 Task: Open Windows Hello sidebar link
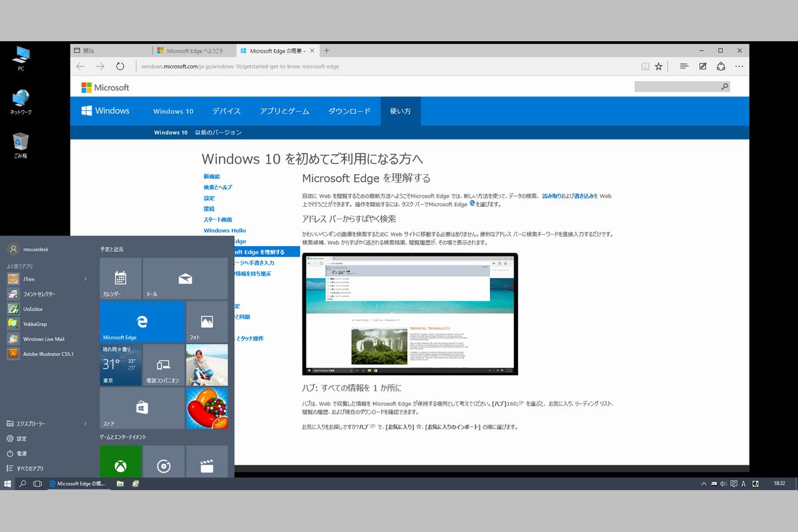click(x=225, y=230)
